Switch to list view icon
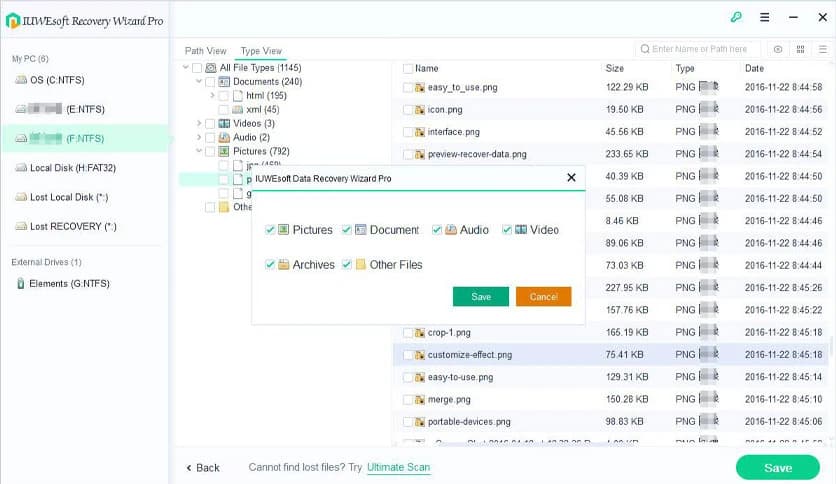836x484 pixels. point(823,49)
